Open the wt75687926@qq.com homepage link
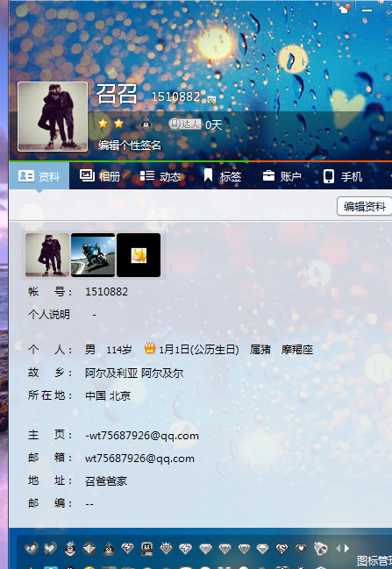 (142, 436)
